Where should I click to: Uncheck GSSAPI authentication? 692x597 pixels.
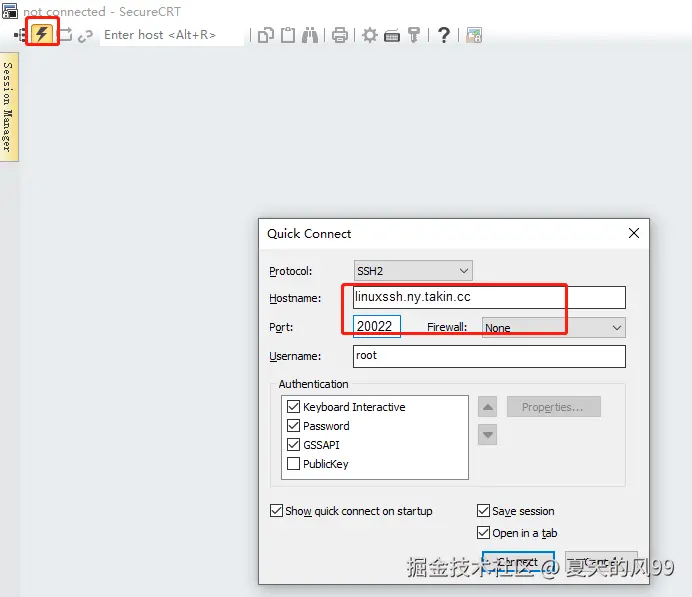pos(293,444)
